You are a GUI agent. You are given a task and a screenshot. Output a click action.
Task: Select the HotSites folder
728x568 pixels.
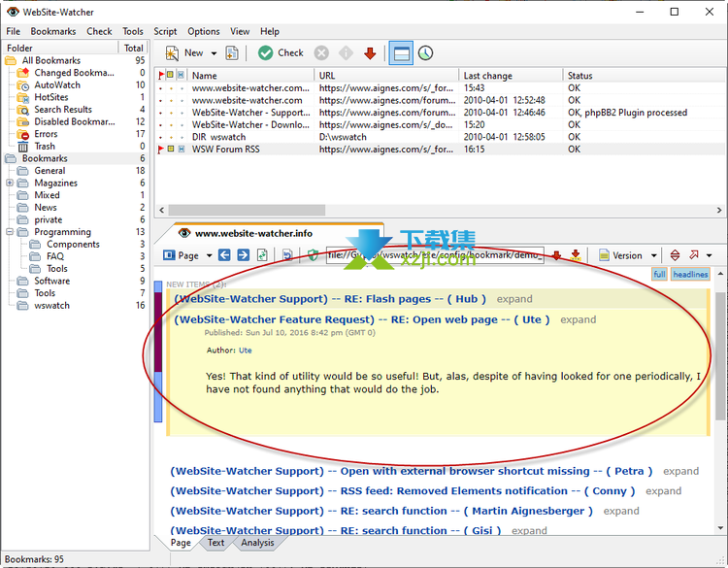pos(51,97)
